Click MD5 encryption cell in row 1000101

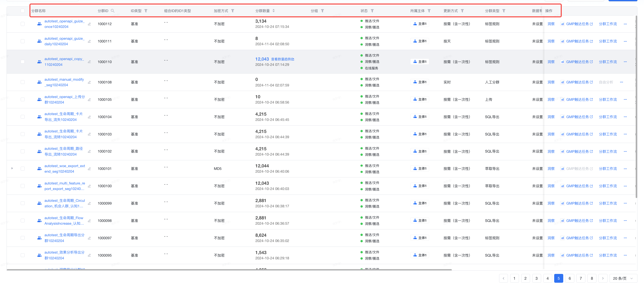coord(218,169)
